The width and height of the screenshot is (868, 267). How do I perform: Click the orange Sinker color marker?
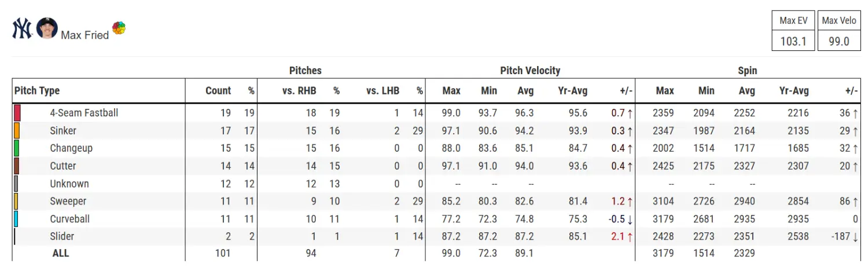click(17, 130)
